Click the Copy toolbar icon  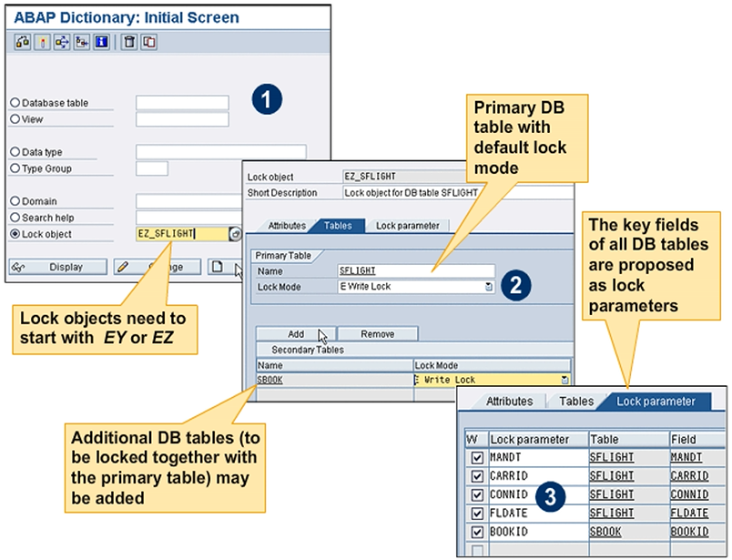pyautogui.click(x=148, y=42)
